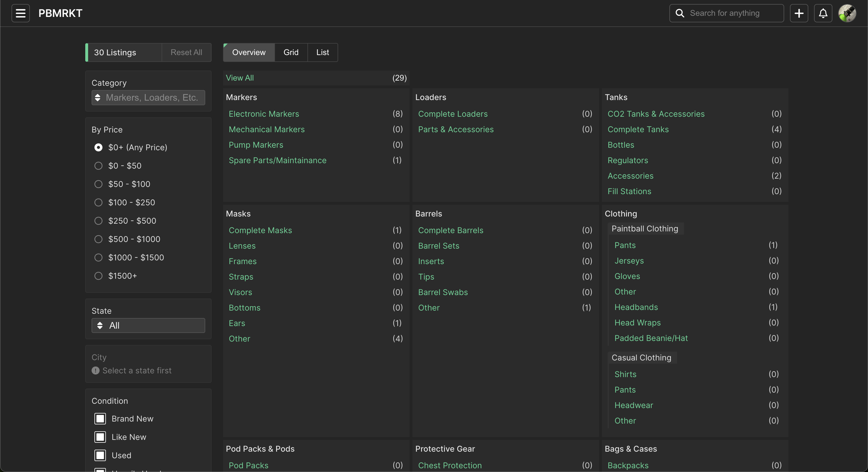Open Shirts under Casual Clothing

pos(625,374)
